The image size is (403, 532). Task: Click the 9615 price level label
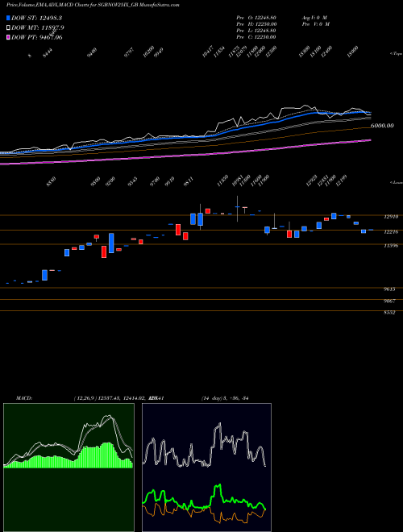click(x=389, y=289)
